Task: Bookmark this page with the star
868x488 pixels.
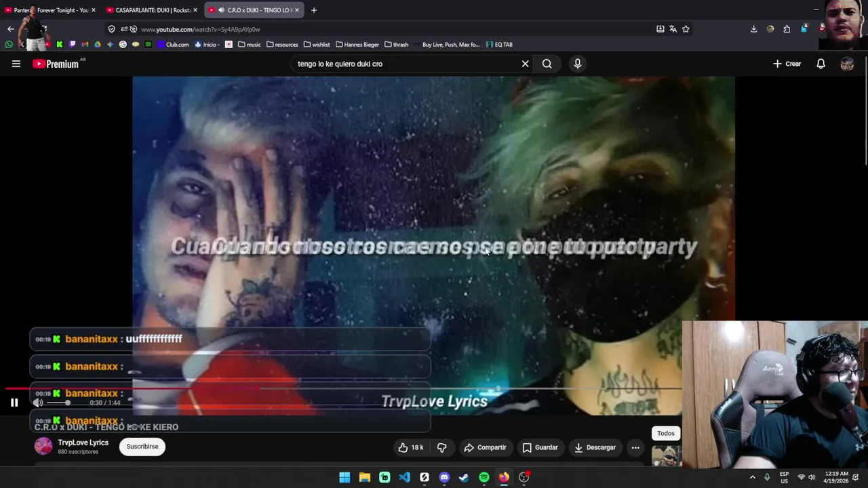Action: pyautogui.click(x=686, y=29)
